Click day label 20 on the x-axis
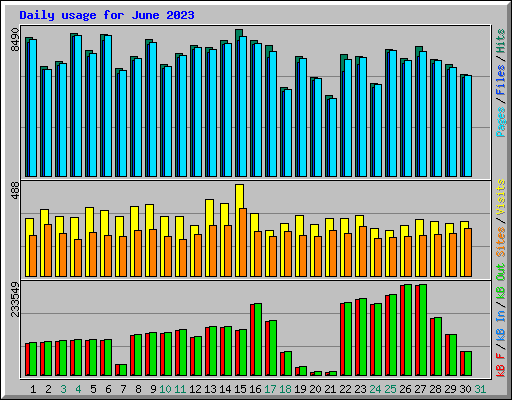The width and height of the screenshot is (512, 400). click(315, 389)
